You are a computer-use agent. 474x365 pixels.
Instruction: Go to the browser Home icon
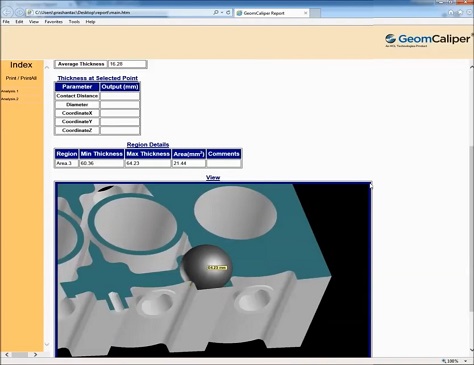(451, 12)
